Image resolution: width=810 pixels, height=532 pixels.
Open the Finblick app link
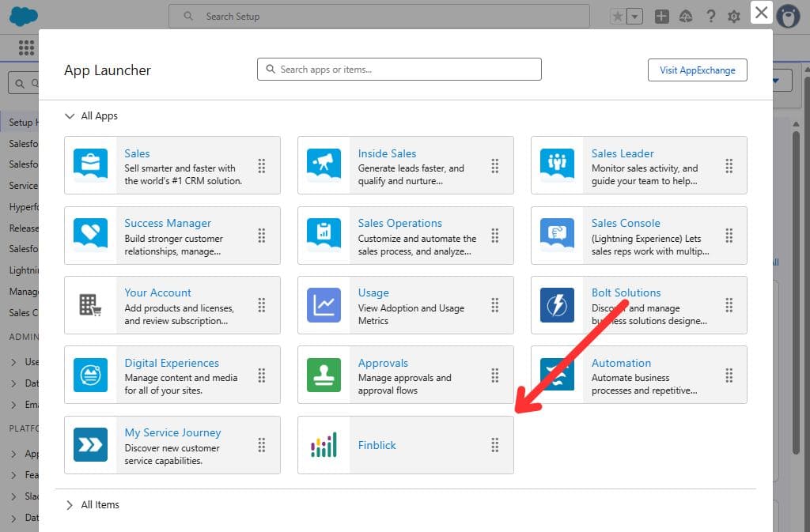tap(377, 445)
